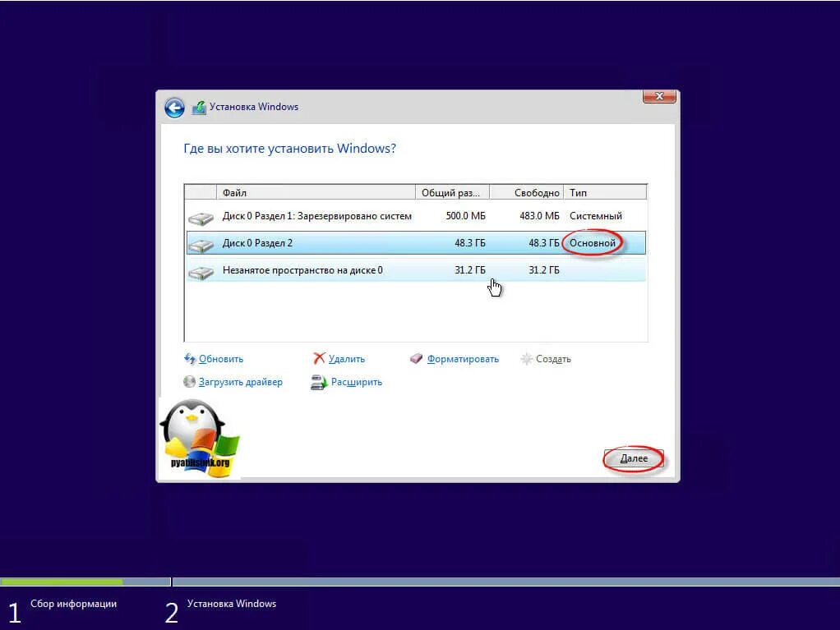Sort by the Общий раз... column header

(453, 193)
